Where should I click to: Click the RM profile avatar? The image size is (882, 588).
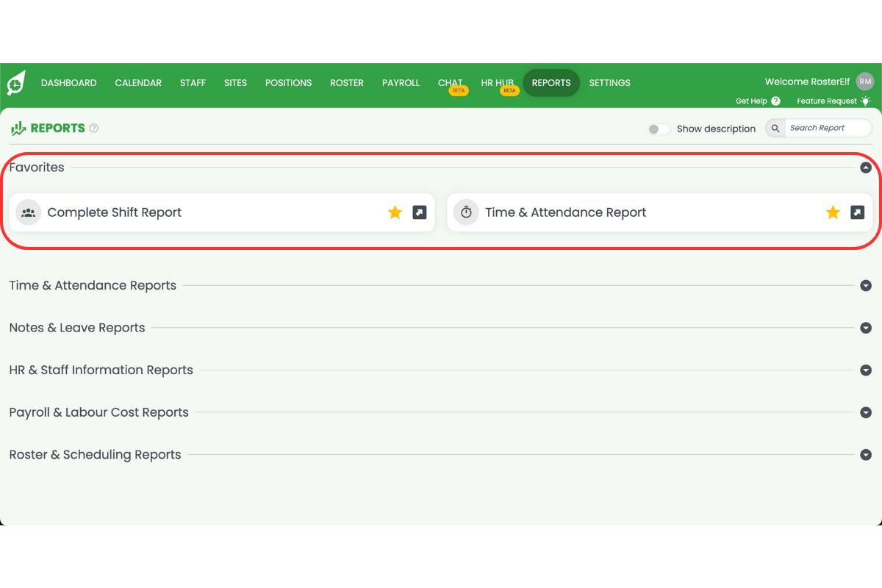[864, 81]
